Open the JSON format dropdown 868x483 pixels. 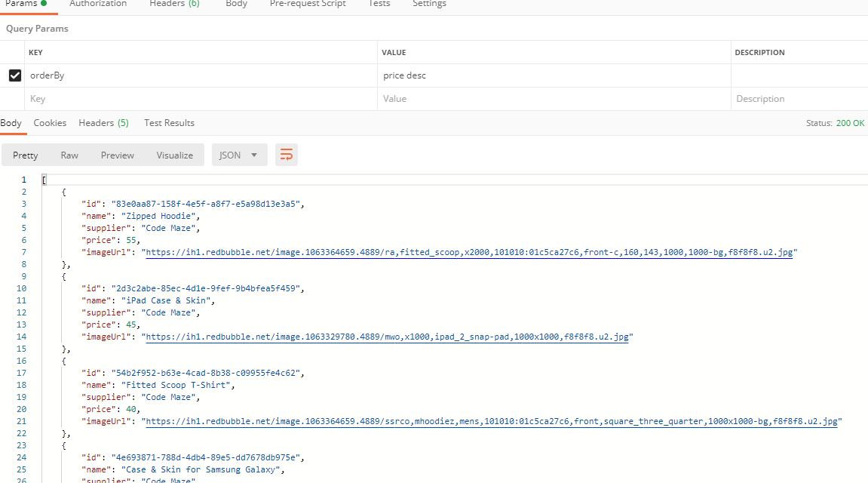[239, 155]
